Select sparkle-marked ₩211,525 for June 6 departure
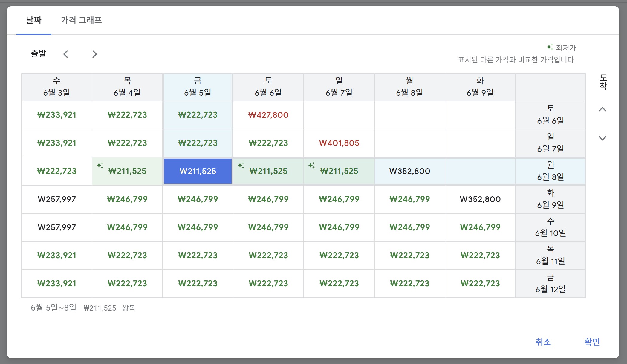627x364 pixels. point(268,171)
